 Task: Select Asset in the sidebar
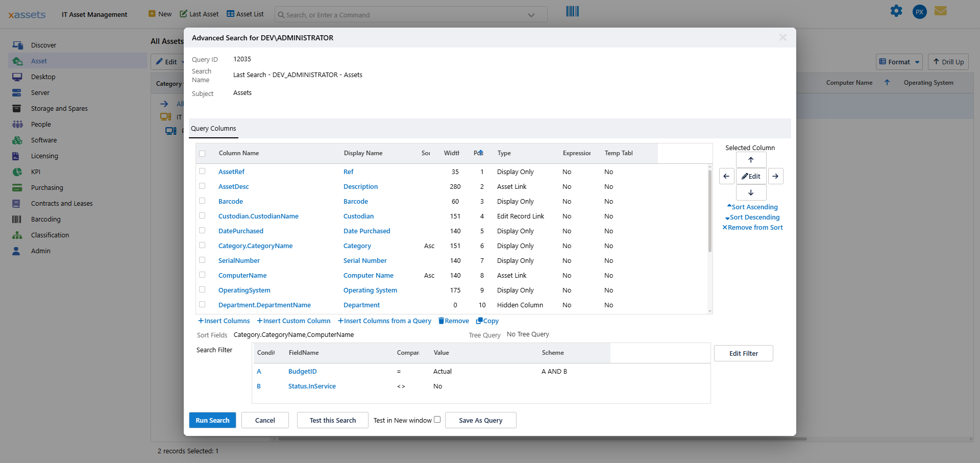(x=78, y=61)
